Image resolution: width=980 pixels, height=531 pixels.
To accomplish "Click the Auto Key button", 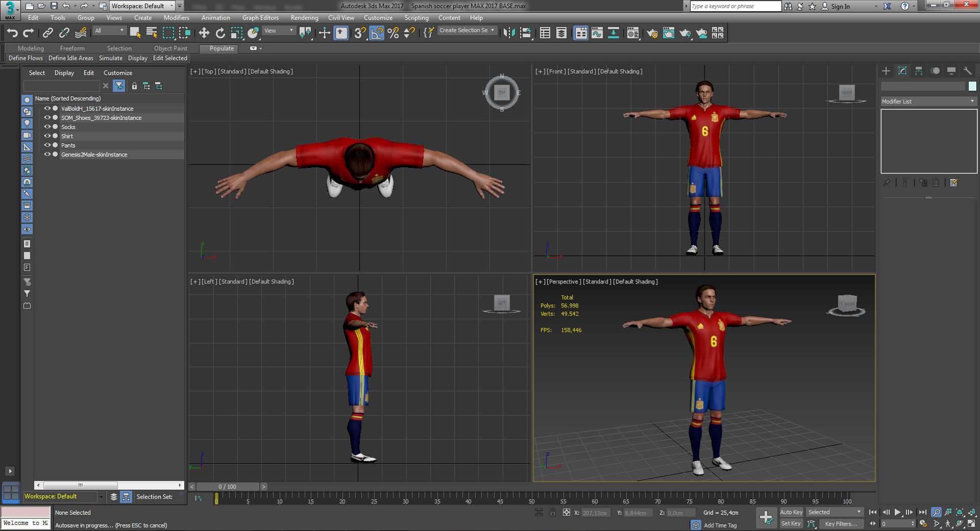I will [x=791, y=512].
